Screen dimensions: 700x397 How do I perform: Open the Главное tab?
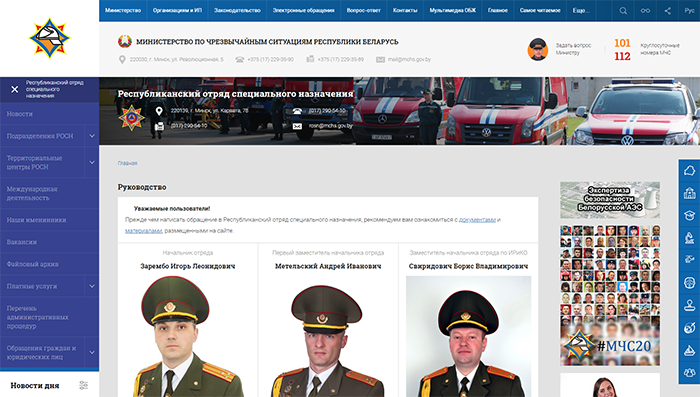coord(497,10)
